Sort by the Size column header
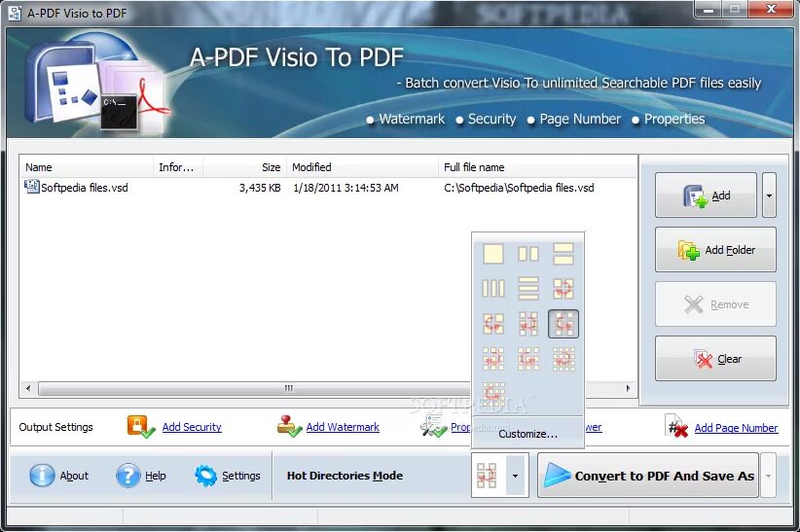This screenshot has width=800, height=532. 244,166
